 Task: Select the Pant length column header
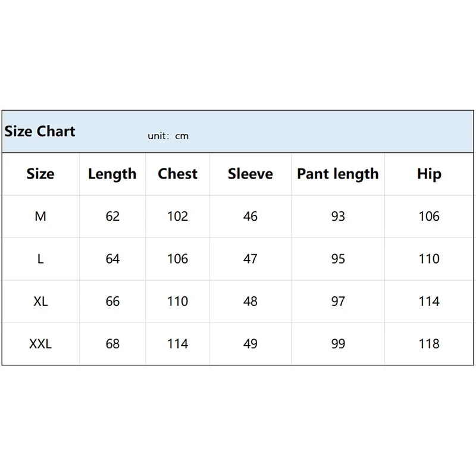[x=338, y=174]
